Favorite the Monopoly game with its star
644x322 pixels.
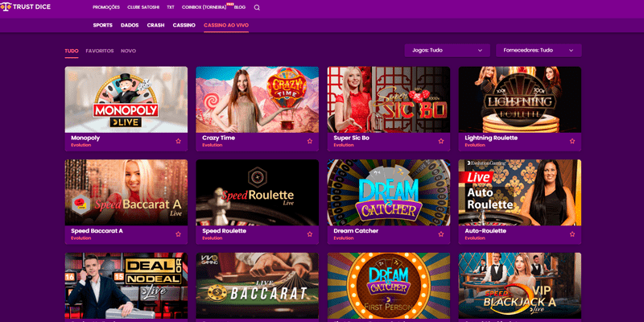point(178,141)
